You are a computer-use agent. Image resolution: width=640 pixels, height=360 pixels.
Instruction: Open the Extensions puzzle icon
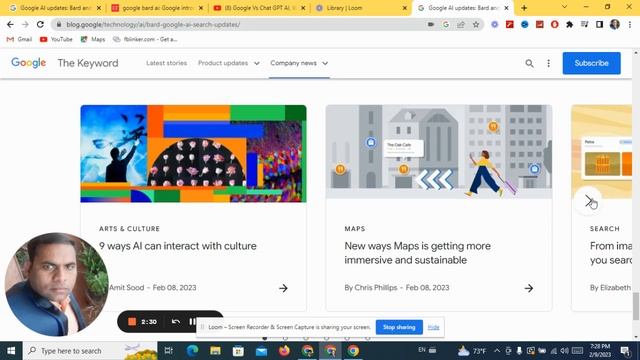pos(569,24)
